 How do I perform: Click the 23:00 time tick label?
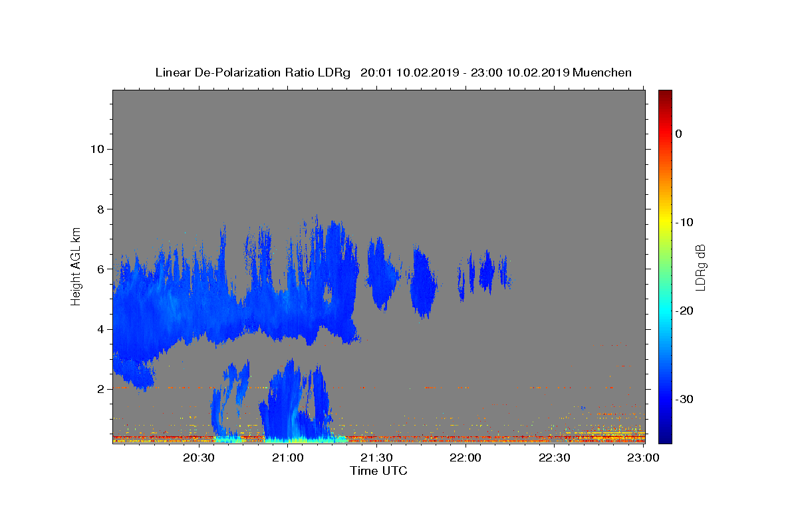[x=644, y=458]
